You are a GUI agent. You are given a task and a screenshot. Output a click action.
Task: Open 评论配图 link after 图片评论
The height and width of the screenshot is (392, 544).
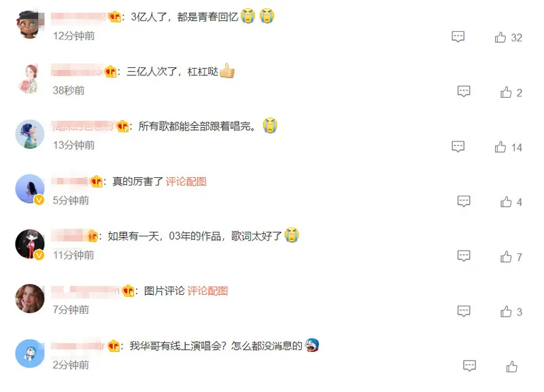[x=207, y=291]
